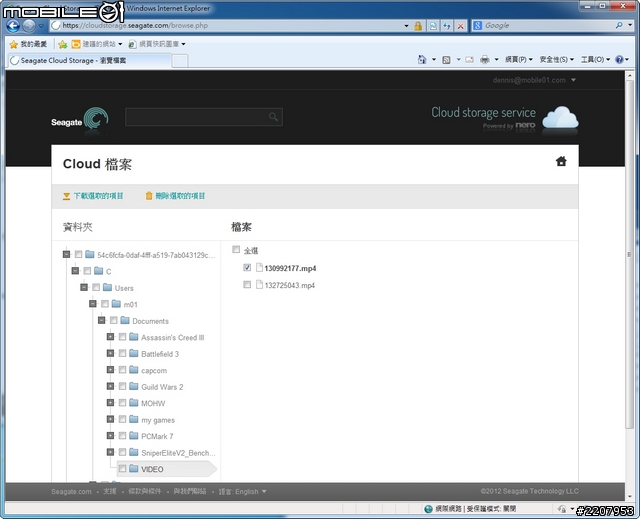Image resolution: width=640 pixels, height=519 pixels.
Task: Click the 130992177.mp4 file icon
Action: tap(259, 267)
